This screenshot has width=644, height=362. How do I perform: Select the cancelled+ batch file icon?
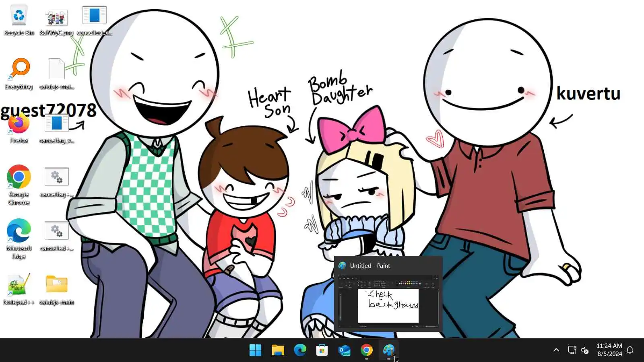pyautogui.click(x=56, y=236)
